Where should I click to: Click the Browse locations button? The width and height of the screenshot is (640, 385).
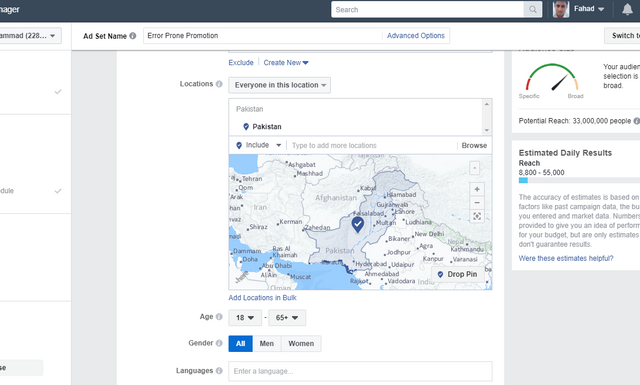474,145
